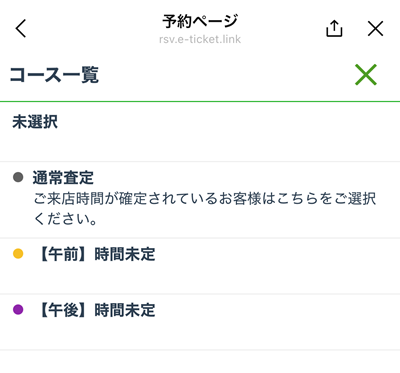Tap the ご来店時間が確定 description text
The image size is (400, 373).
[x=205, y=199]
